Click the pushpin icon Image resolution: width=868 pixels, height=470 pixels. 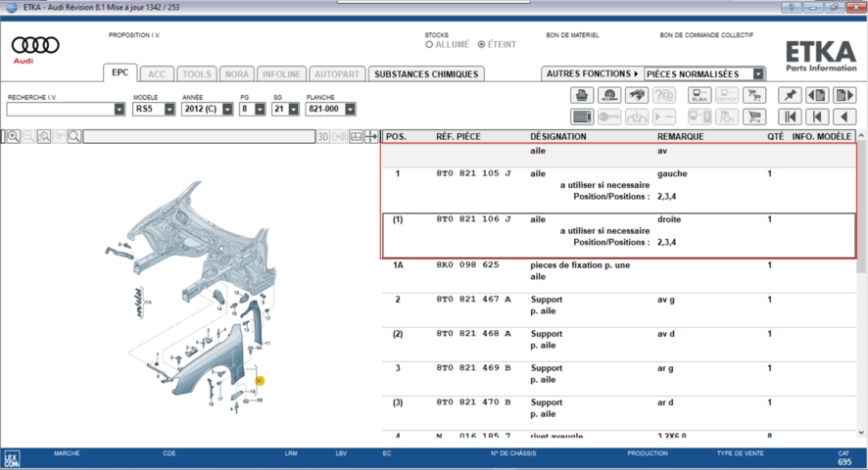pos(790,95)
